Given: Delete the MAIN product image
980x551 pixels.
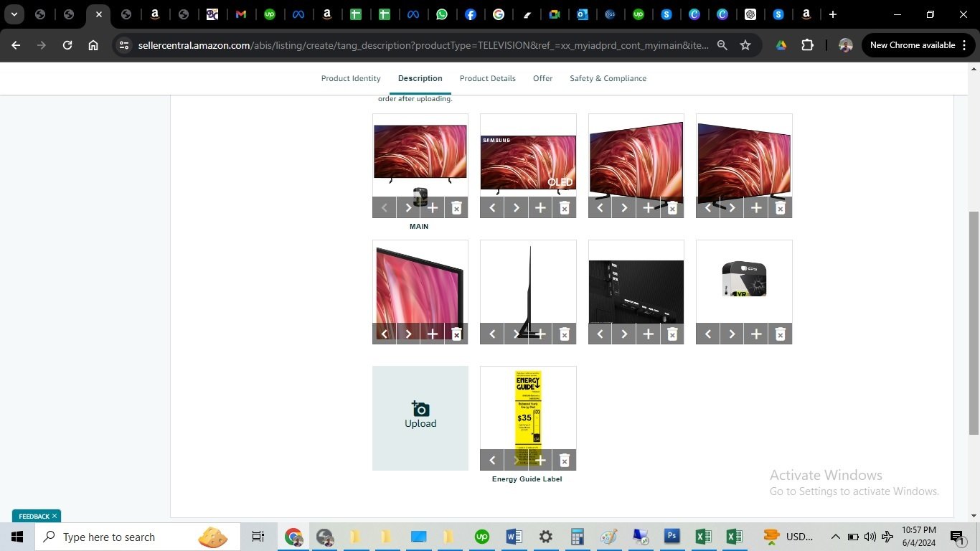Looking at the screenshot, I should [456, 208].
